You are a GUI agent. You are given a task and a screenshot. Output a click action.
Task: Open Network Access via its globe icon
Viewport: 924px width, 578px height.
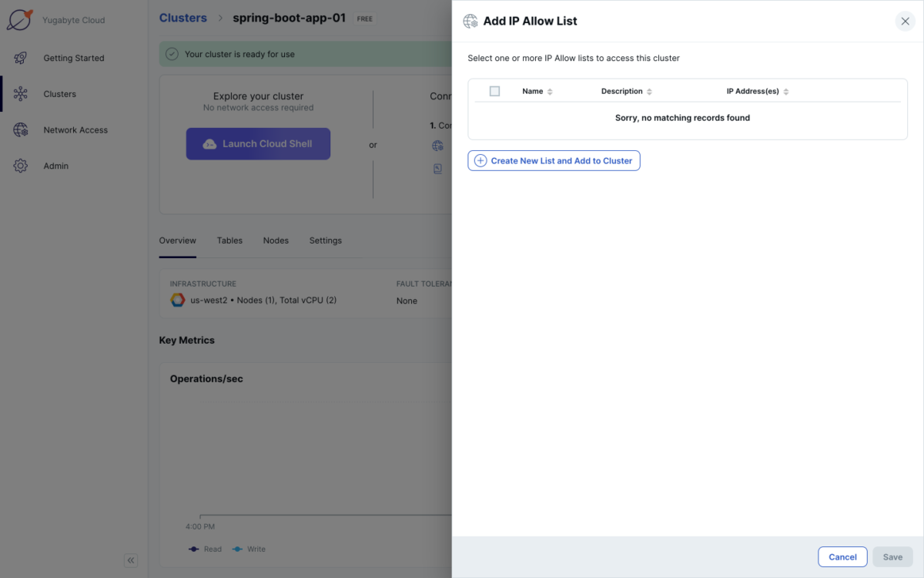tap(21, 129)
